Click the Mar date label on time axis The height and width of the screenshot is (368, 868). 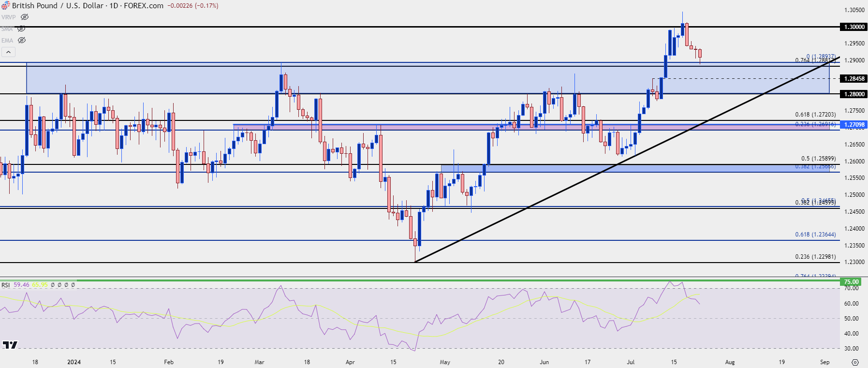coord(260,362)
